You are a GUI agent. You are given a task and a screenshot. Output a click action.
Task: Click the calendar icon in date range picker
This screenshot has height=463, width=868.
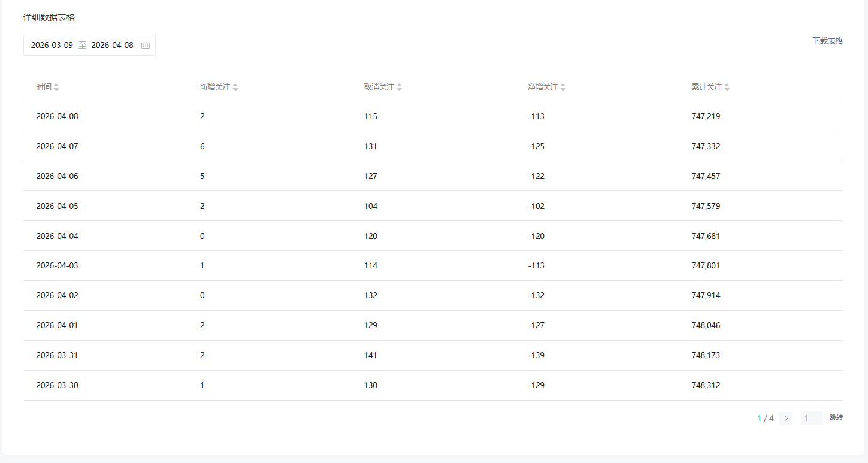pyautogui.click(x=146, y=46)
